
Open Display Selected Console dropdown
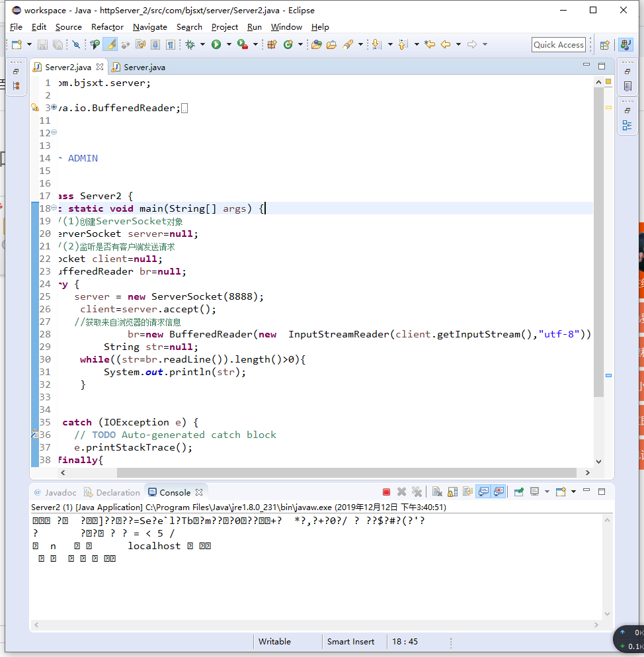(547, 492)
